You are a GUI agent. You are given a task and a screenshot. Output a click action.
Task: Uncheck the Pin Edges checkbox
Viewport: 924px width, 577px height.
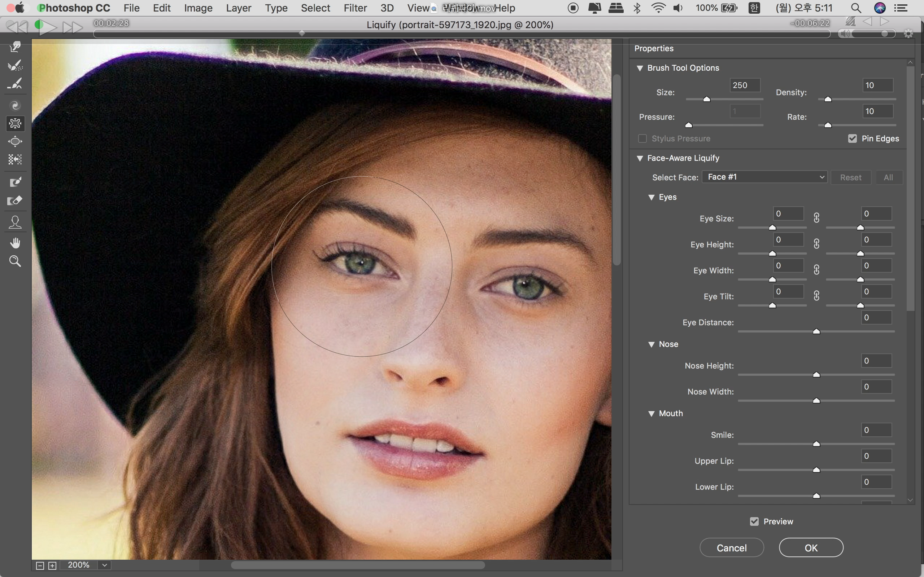click(852, 138)
